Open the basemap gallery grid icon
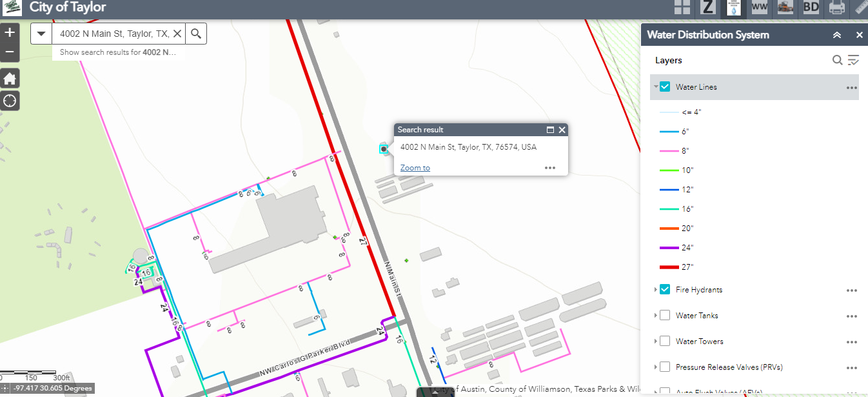Screen dimensions: 868x397 pos(682,8)
